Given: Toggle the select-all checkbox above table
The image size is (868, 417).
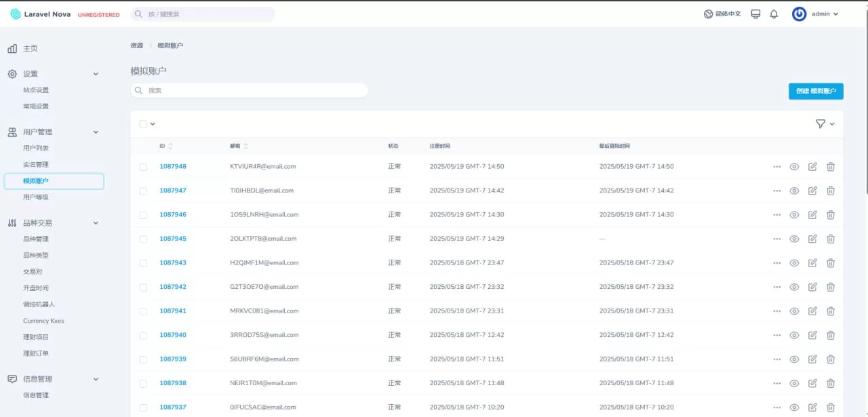Looking at the screenshot, I should click(143, 124).
